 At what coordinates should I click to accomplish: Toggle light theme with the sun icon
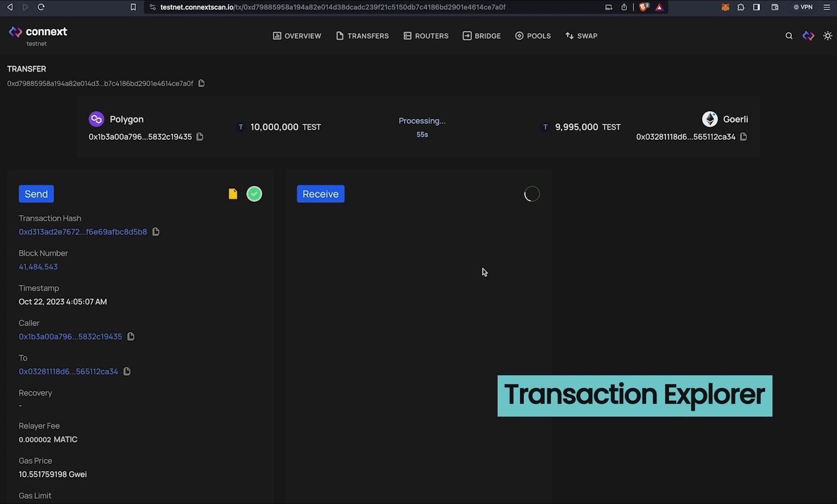tap(828, 36)
